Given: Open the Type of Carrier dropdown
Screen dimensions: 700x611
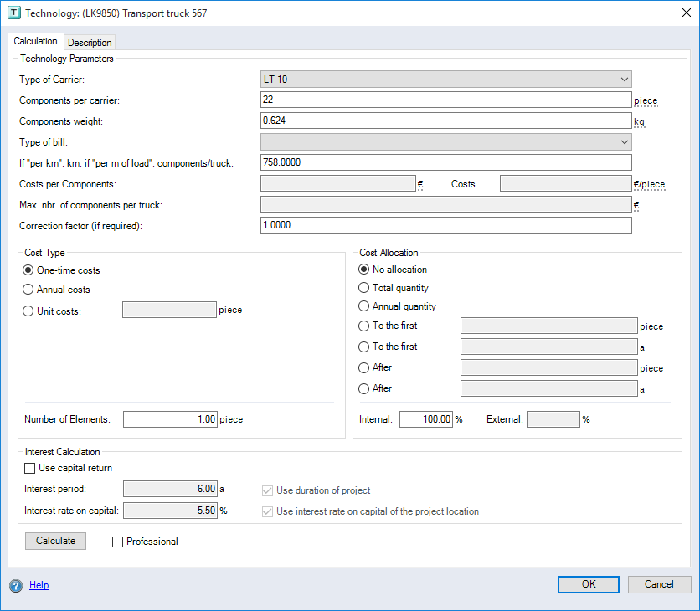Looking at the screenshot, I should tap(446, 80).
